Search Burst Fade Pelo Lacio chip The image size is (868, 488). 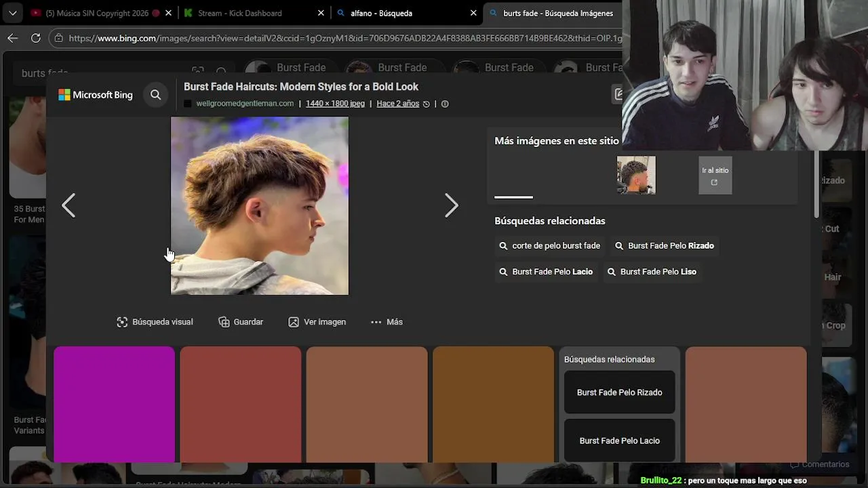(546, 272)
